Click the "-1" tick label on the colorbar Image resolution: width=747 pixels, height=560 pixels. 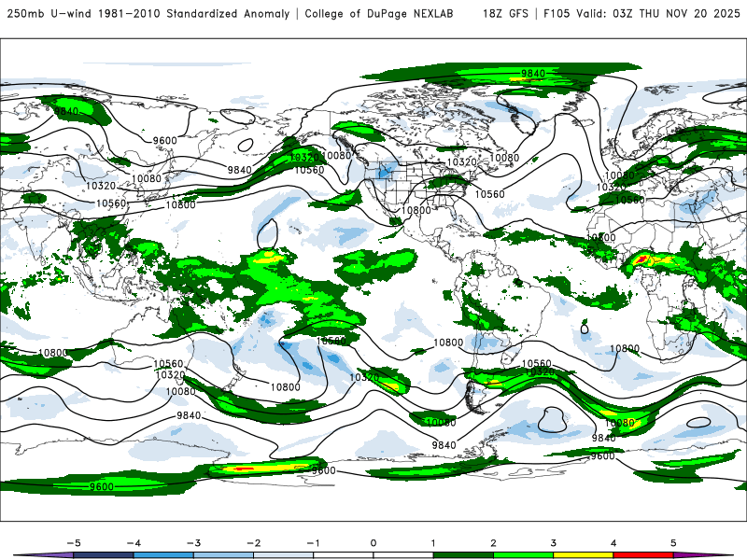(313, 543)
